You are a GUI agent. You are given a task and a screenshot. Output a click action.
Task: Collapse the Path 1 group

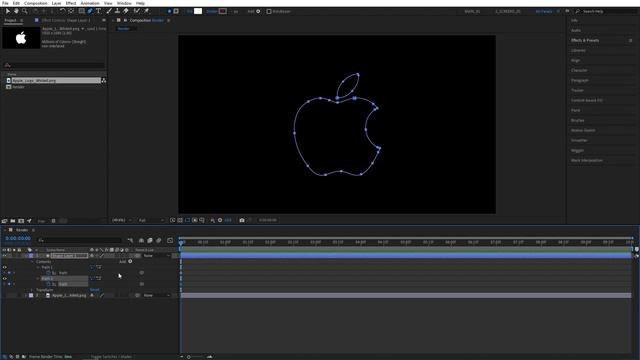38,267
